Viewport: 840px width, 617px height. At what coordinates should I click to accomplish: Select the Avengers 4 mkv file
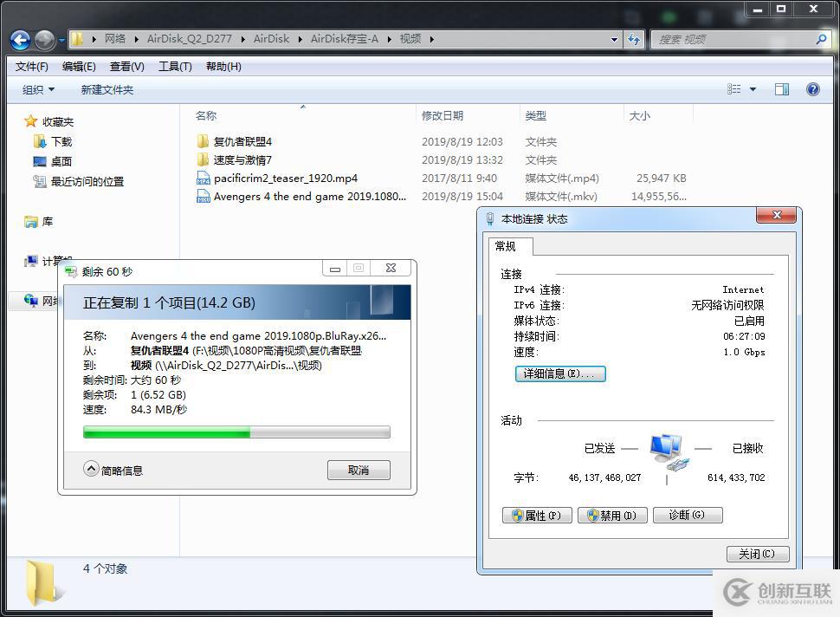pyautogui.click(x=310, y=196)
